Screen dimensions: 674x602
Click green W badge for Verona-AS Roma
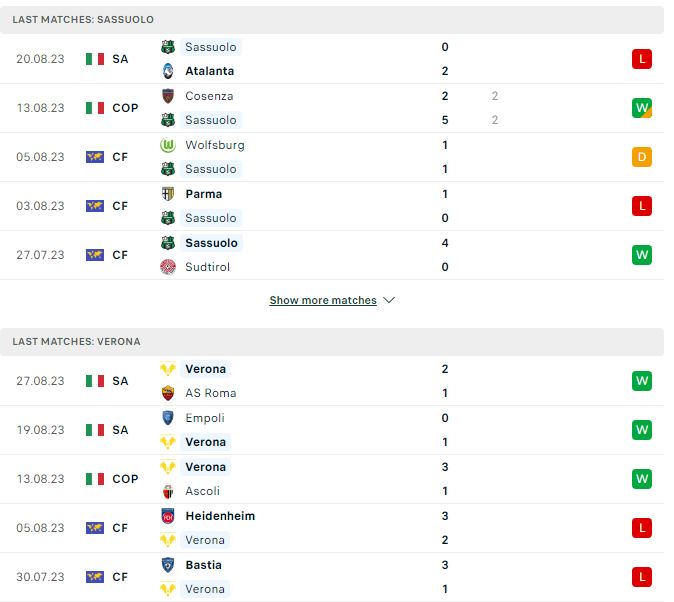[642, 381]
